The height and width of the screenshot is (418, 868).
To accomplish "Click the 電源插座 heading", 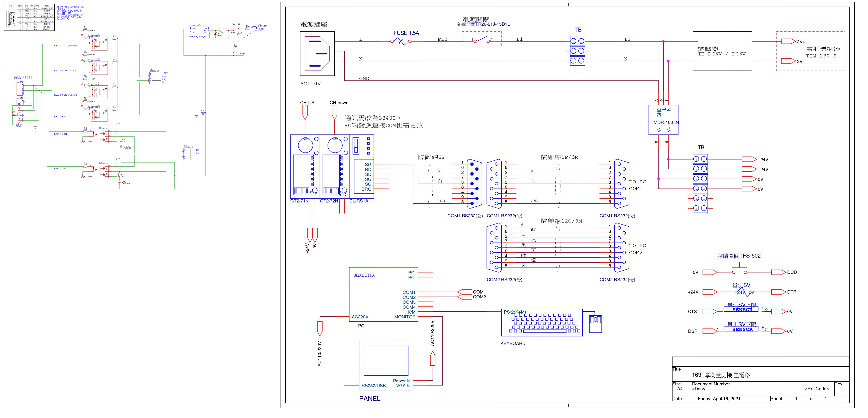I will pyautogui.click(x=314, y=25).
